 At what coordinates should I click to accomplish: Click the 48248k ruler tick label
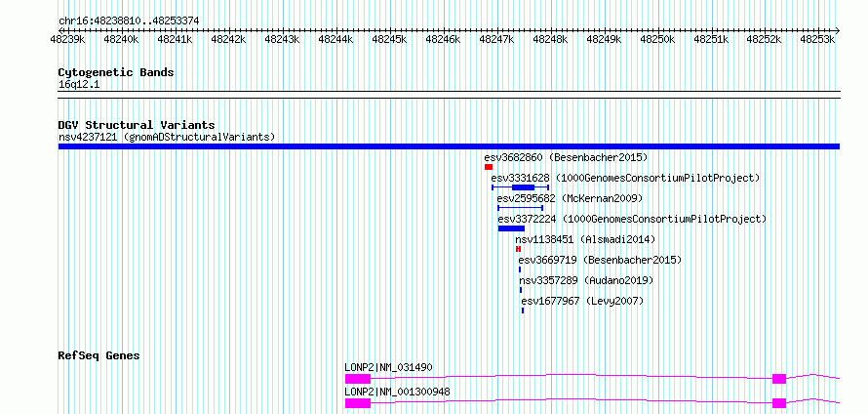551,39
